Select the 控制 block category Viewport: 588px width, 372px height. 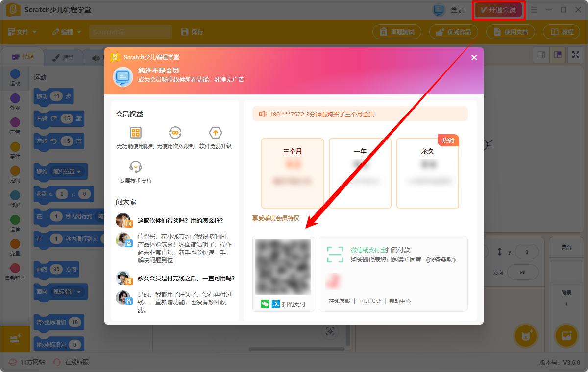(x=15, y=175)
